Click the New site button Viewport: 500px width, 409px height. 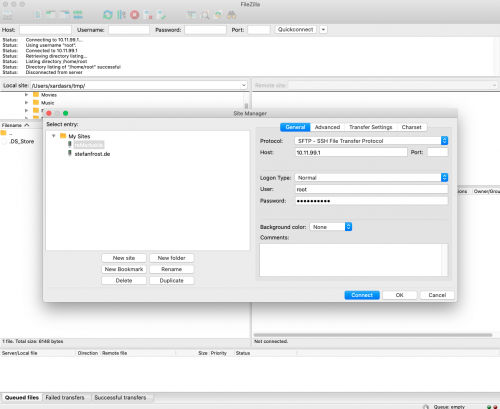coord(124,258)
